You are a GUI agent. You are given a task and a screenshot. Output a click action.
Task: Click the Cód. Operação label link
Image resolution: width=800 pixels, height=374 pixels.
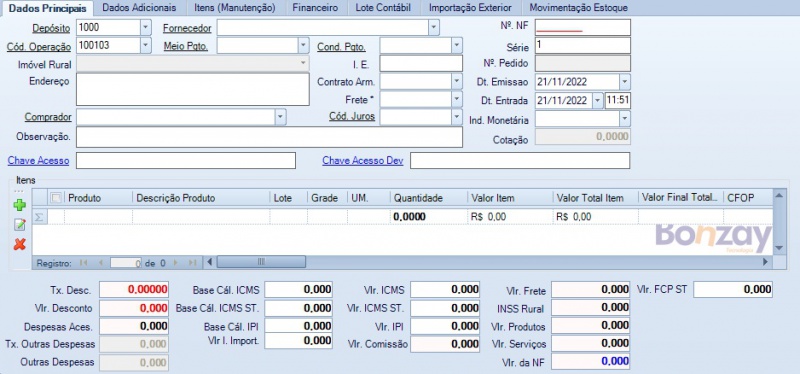39,47
